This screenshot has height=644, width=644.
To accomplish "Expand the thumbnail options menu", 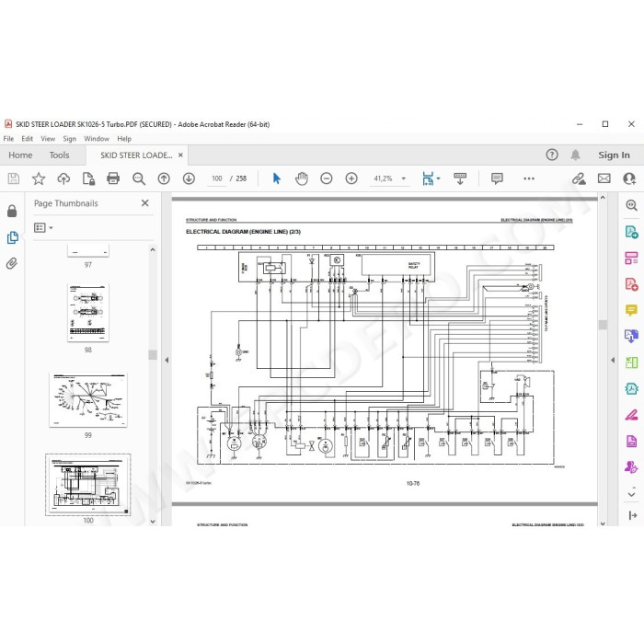I will coord(43,227).
